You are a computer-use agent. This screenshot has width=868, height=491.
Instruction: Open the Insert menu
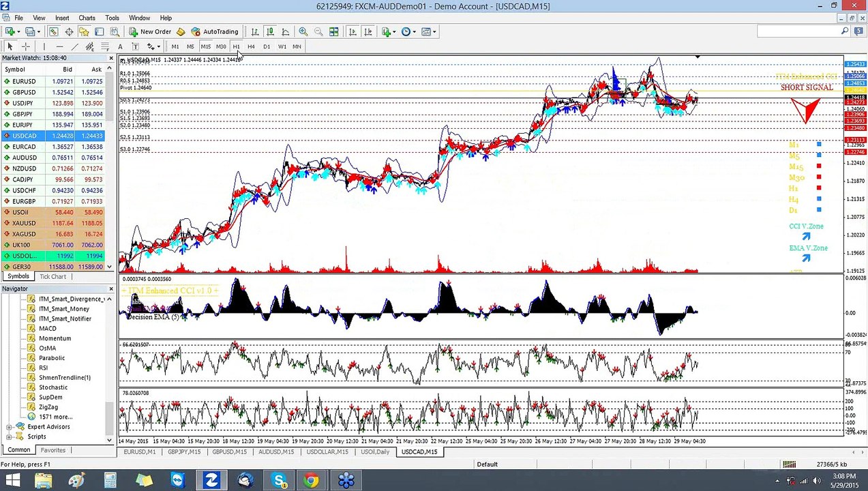[x=62, y=18]
